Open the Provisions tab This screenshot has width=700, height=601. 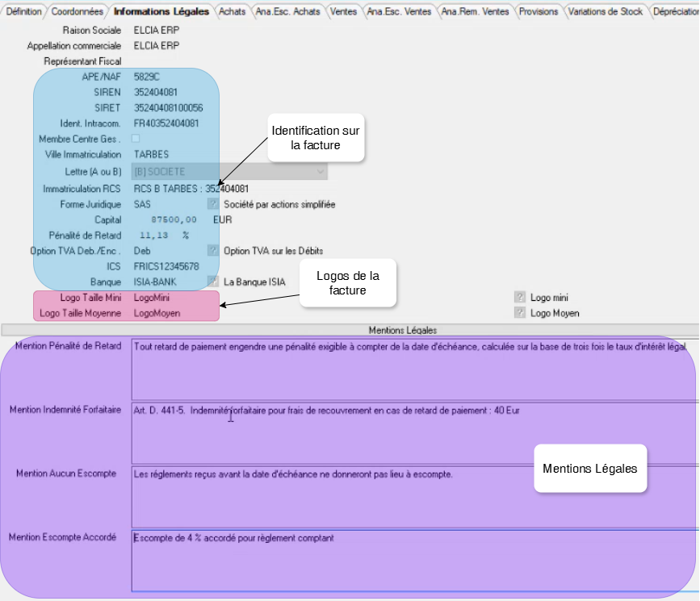point(538,11)
